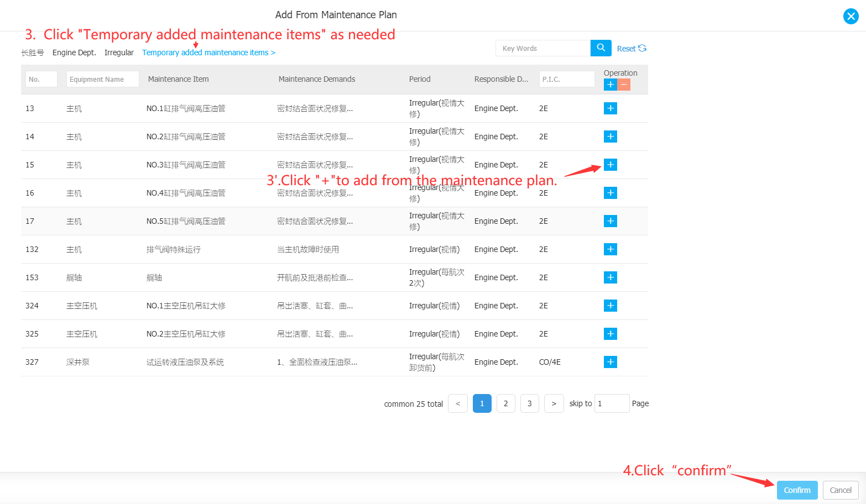The width and height of the screenshot is (866, 504).
Task: Click maintenance item NO.1主空压机吊缸大修
Action: (x=186, y=306)
